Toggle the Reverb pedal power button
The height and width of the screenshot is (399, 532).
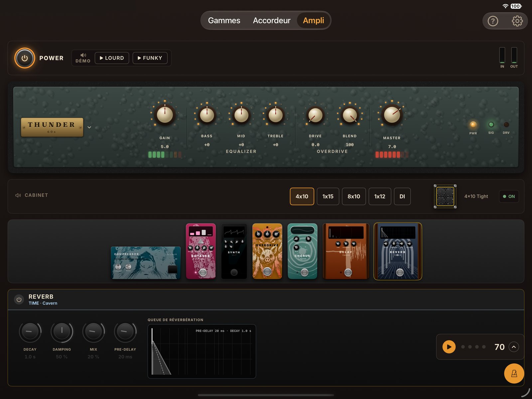[x=19, y=299]
